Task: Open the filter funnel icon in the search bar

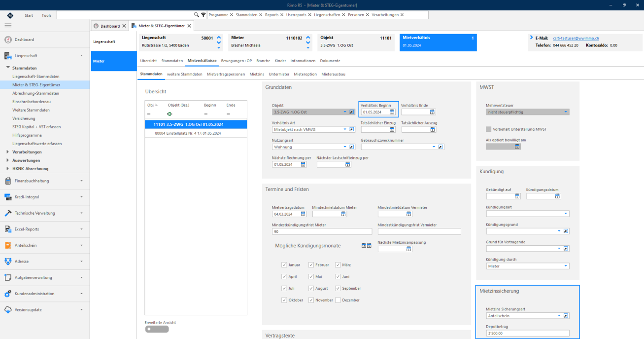Action: [x=203, y=15]
